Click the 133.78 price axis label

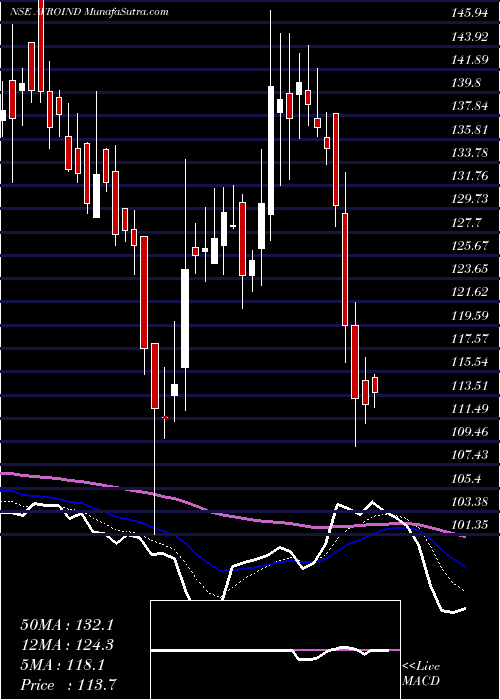(x=469, y=153)
